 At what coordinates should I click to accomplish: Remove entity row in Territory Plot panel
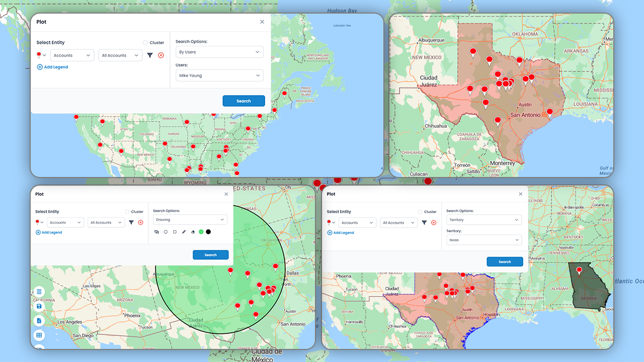point(434,222)
